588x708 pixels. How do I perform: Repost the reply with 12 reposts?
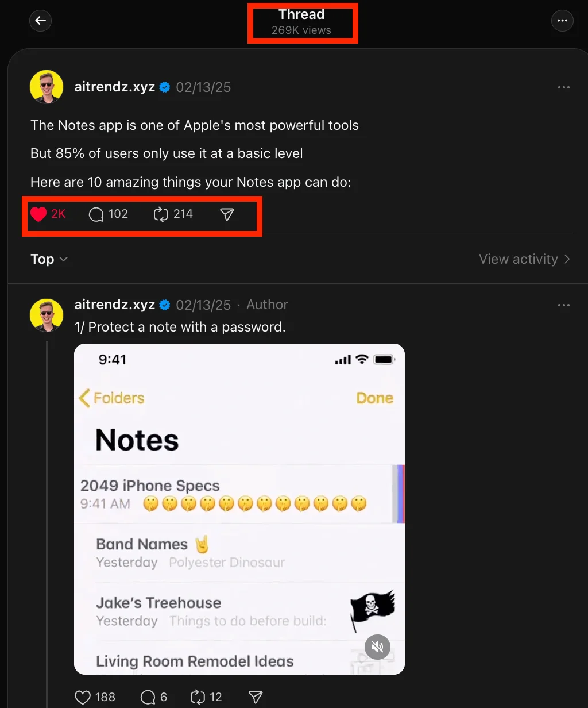[197, 697]
